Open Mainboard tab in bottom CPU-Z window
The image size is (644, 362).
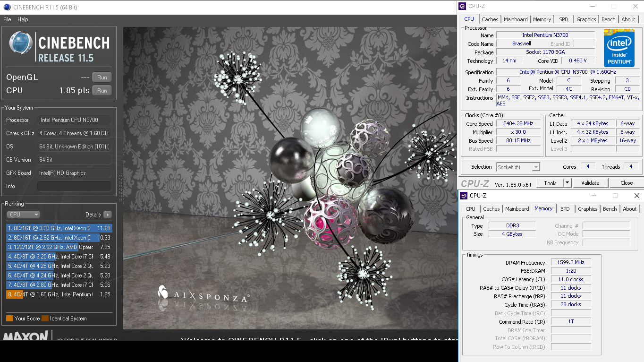click(517, 209)
